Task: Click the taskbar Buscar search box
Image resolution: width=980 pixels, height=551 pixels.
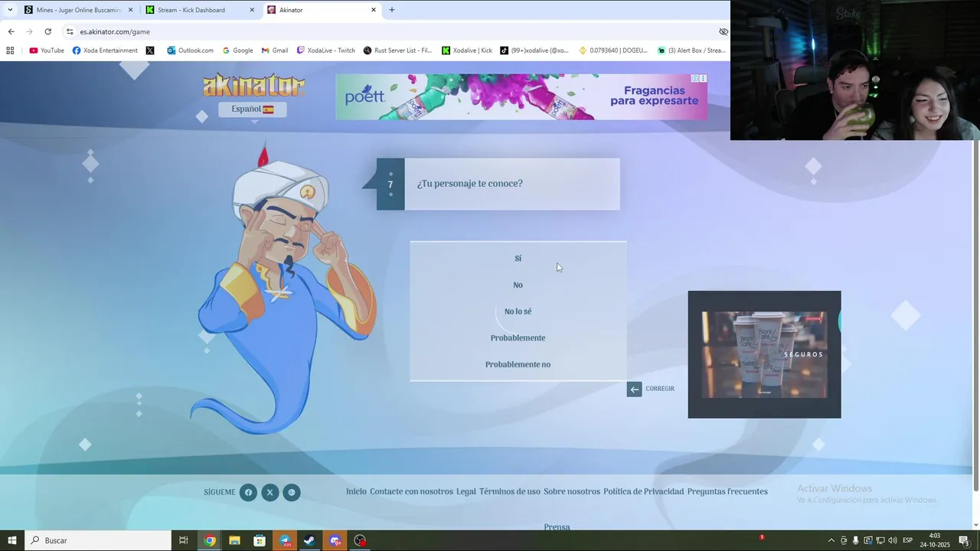Action: pos(98,540)
